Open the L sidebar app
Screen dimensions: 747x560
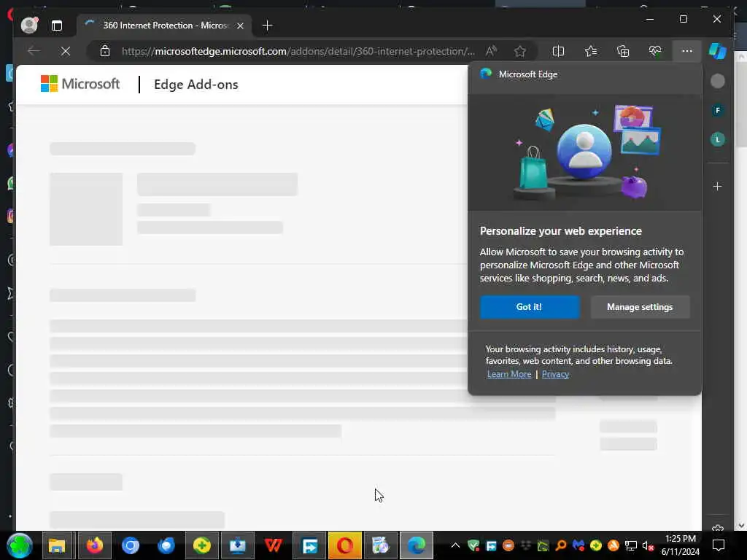pos(718,139)
